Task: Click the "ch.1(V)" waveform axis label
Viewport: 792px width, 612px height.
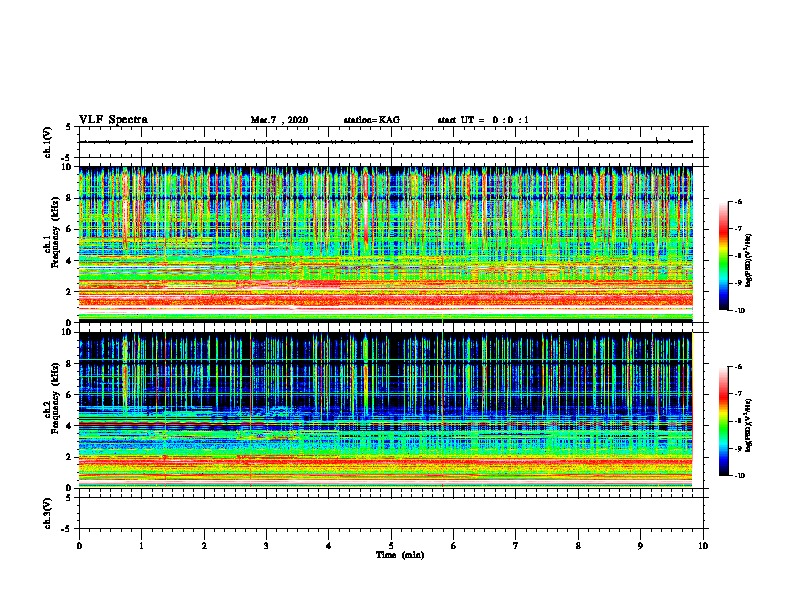Action: click(47, 142)
